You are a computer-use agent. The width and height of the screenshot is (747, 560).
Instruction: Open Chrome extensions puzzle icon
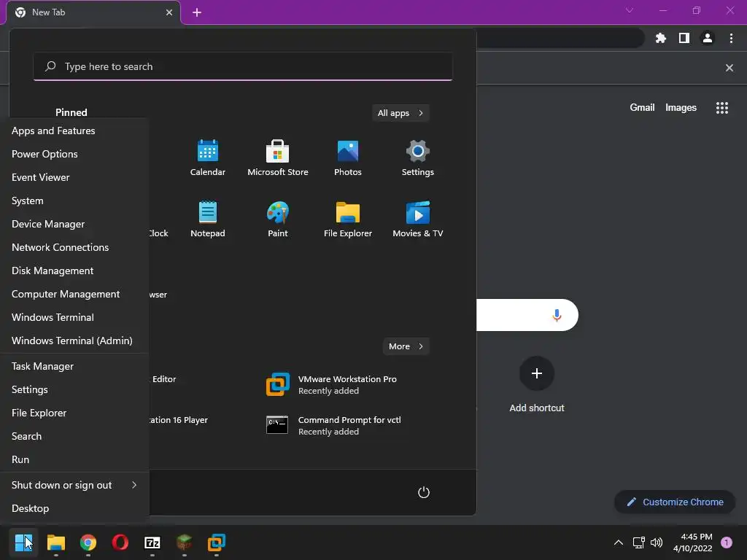pyautogui.click(x=661, y=38)
